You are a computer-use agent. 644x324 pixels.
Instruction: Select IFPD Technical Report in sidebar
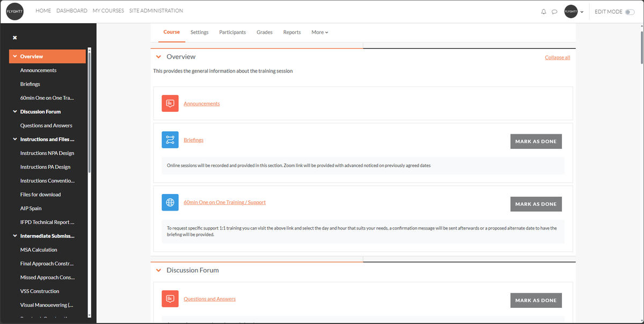tap(47, 222)
